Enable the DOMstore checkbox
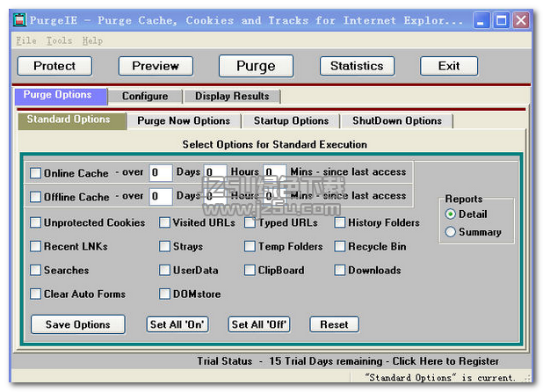This screenshot has height=392, width=543. click(x=164, y=294)
